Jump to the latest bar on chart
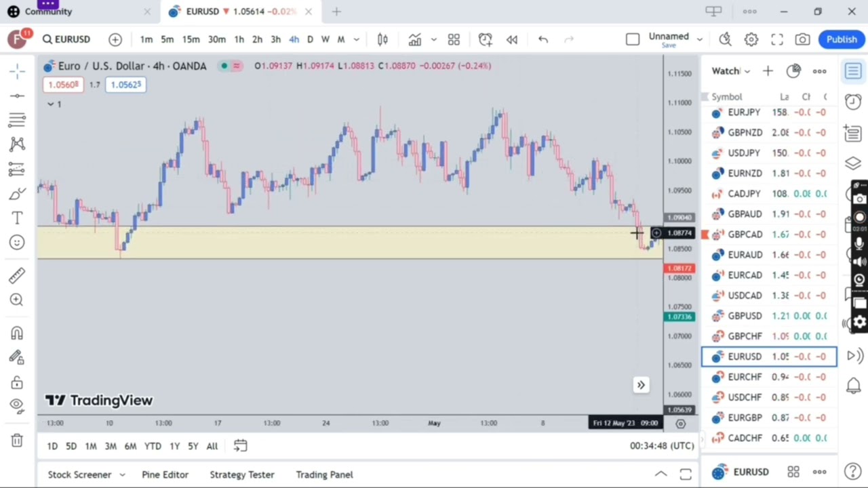Viewport: 868px width, 488px height. tap(641, 385)
